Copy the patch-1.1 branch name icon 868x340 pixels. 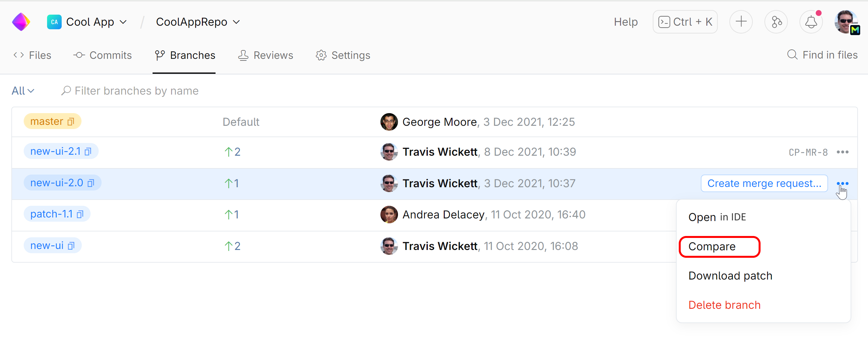pos(80,215)
